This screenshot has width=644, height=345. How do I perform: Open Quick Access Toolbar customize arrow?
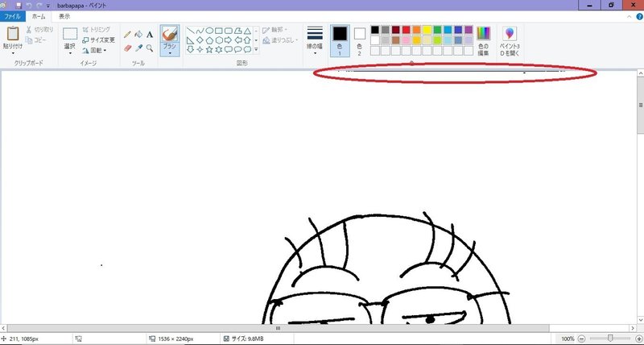[48, 6]
